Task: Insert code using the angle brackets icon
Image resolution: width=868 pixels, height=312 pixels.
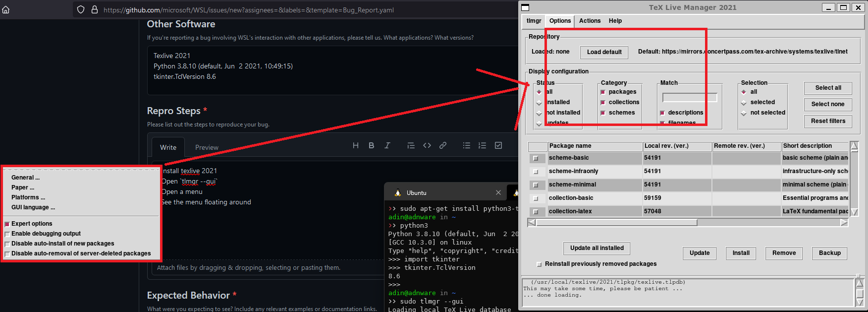Action: pos(427,145)
